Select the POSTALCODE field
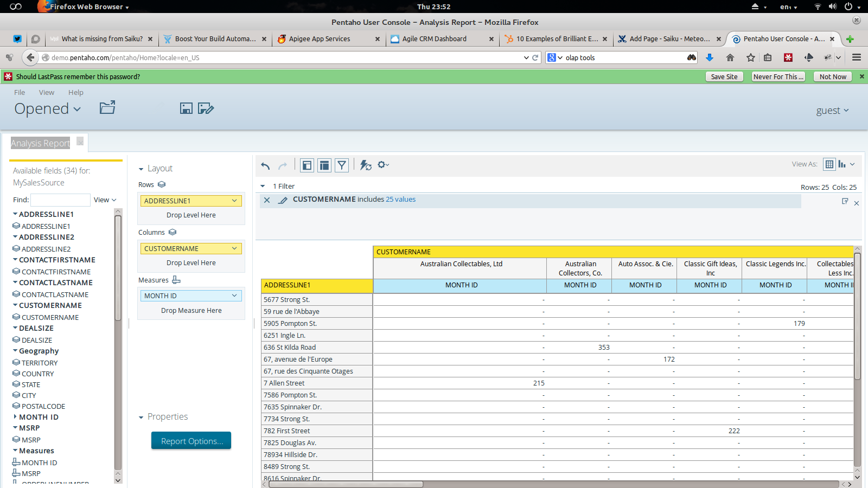Viewport: 868px width, 488px height. pyautogui.click(x=43, y=406)
